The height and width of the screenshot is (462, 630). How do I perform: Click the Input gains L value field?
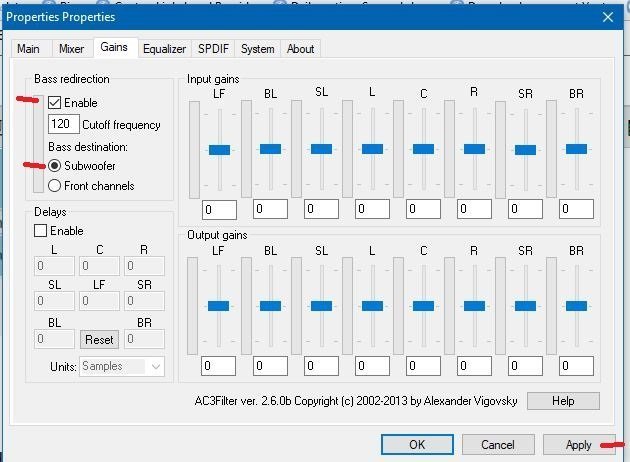[372, 209]
